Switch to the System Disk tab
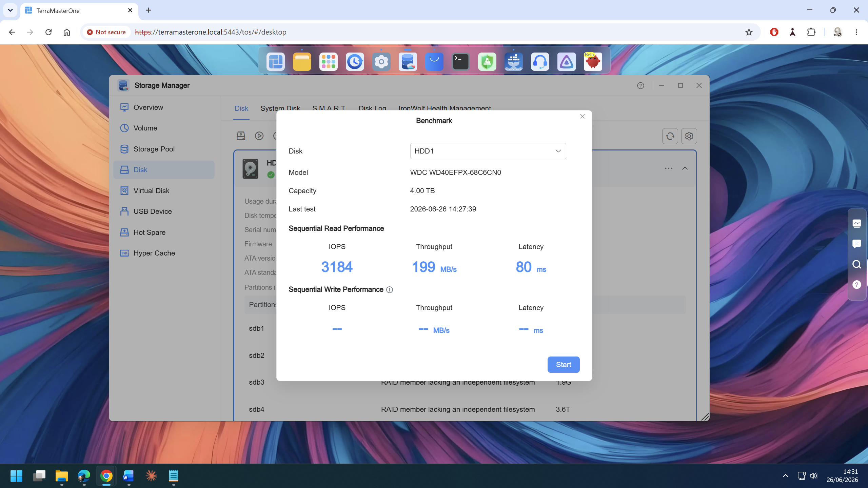This screenshot has width=868, height=488. tap(280, 108)
